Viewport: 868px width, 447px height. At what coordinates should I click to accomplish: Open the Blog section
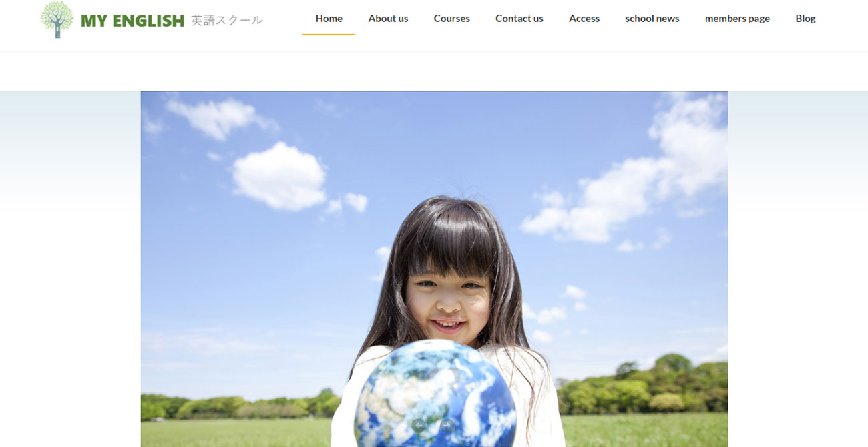(x=805, y=18)
